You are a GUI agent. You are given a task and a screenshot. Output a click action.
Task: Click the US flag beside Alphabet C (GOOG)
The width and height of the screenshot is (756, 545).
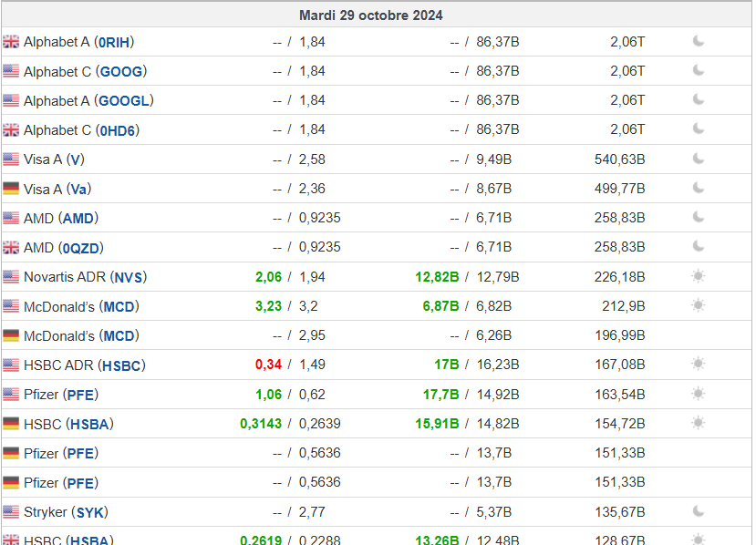pos(11,71)
